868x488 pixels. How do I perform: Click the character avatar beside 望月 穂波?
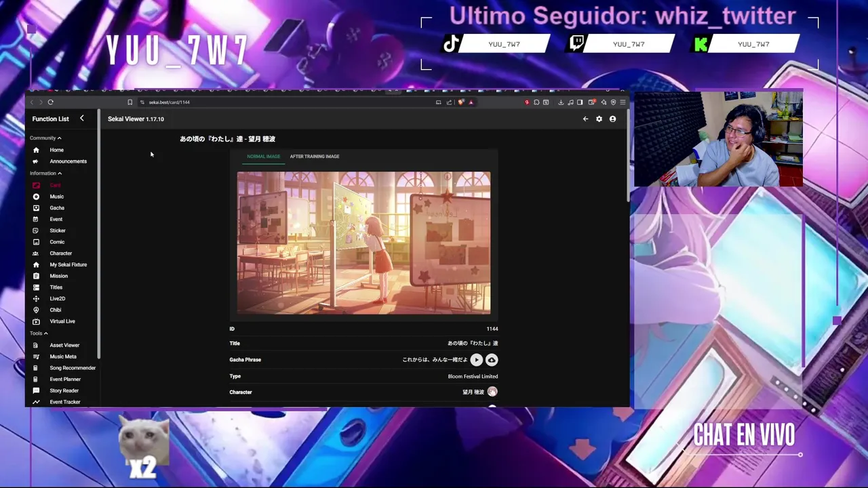pos(492,392)
